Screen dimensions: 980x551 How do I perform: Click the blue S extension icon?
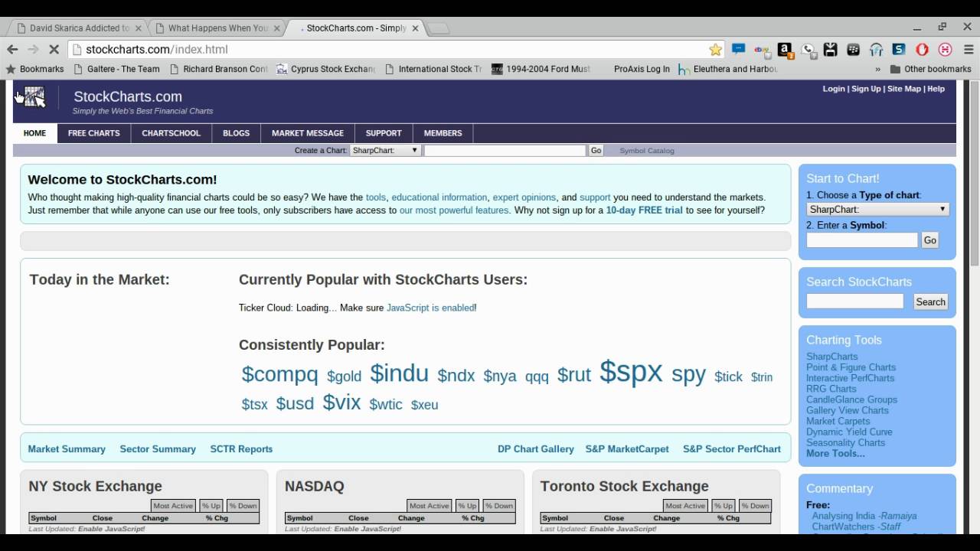(900, 49)
